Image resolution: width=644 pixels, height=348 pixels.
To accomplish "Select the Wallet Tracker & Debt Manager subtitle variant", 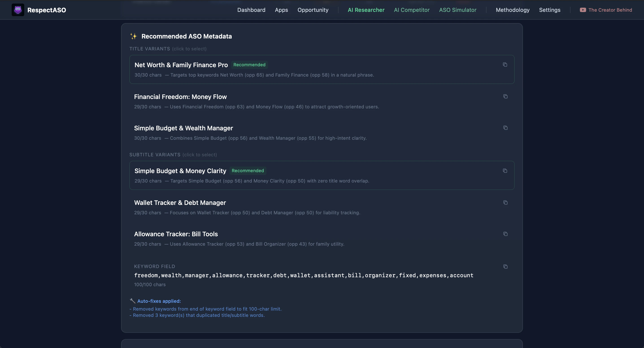I will coord(275,207).
